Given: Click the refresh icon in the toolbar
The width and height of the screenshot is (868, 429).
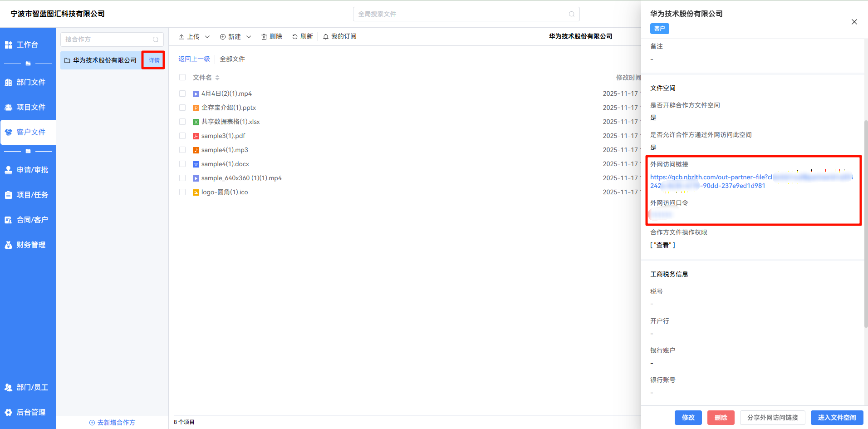Looking at the screenshot, I should pyautogui.click(x=295, y=37).
